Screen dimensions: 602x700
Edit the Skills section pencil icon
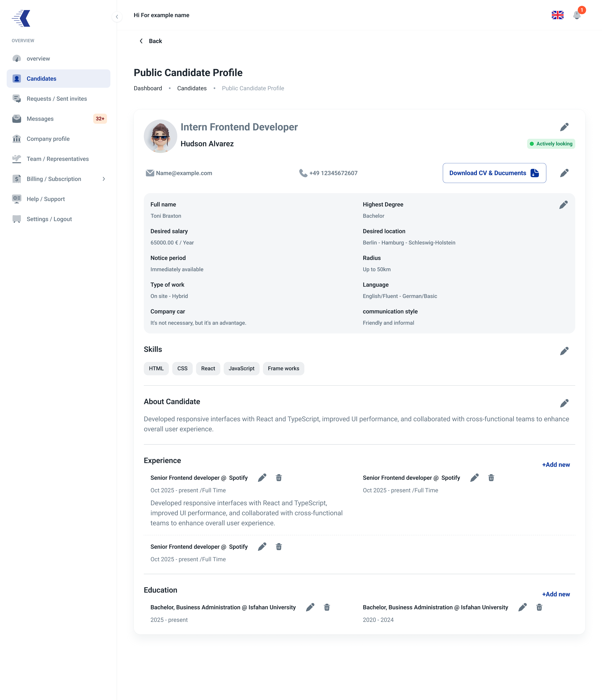coord(564,351)
